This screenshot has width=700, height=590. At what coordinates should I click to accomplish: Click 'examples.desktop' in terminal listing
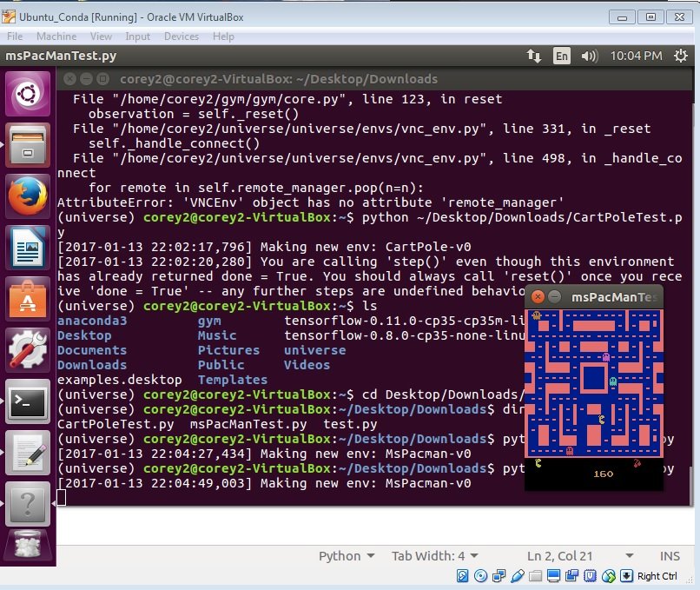120,380
